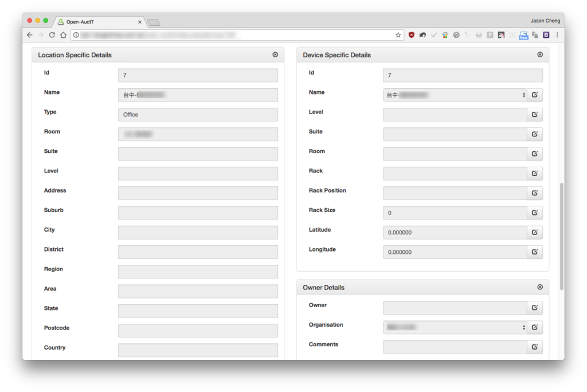The image size is (587, 392).
Task: Open the Chrome three-dot menu
Action: (x=557, y=35)
